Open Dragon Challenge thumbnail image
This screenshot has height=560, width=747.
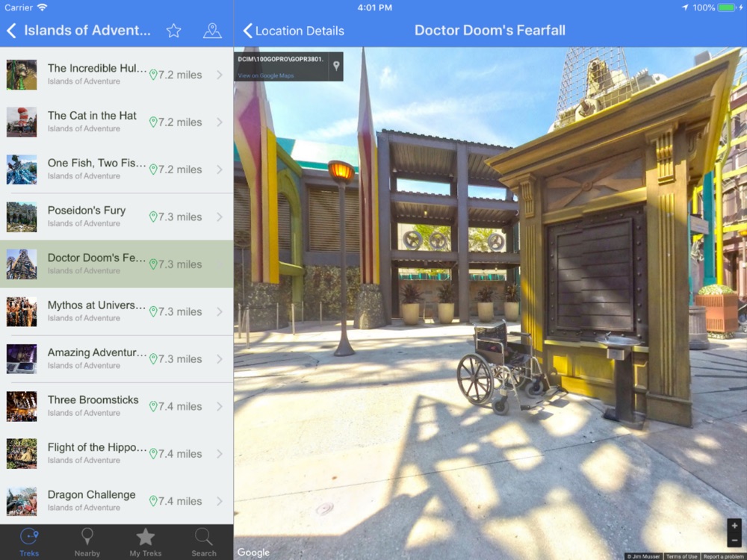(22, 501)
